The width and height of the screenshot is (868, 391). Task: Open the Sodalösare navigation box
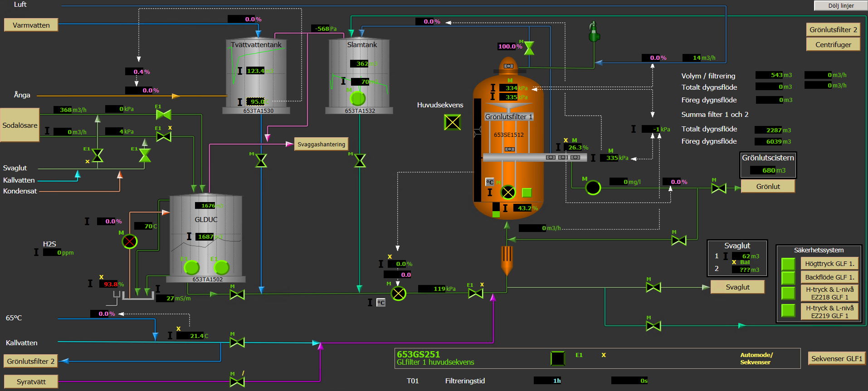point(20,125)
